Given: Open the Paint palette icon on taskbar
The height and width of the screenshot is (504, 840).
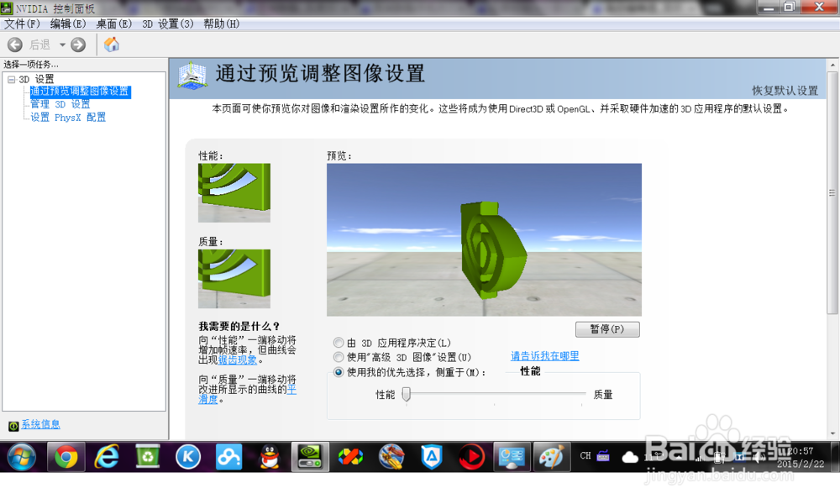Looking at the screenshot, I should pyautogui.click(x=551, y=458).
